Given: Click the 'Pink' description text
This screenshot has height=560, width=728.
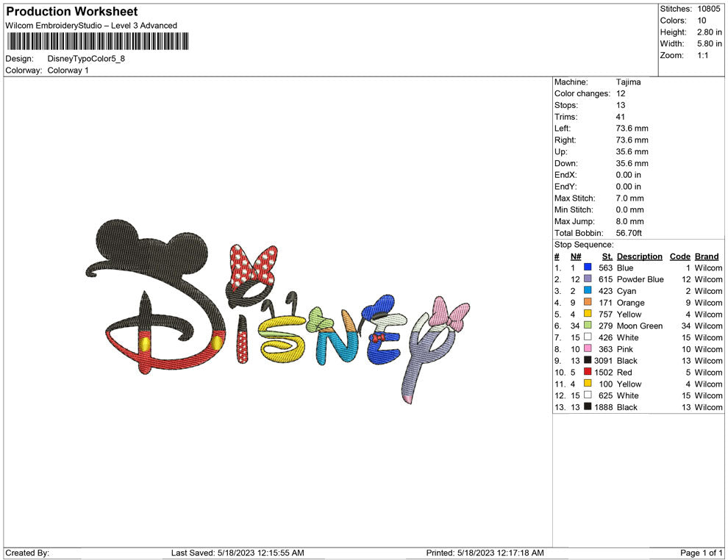Looking at the screenshot, I should coord(625,349).
